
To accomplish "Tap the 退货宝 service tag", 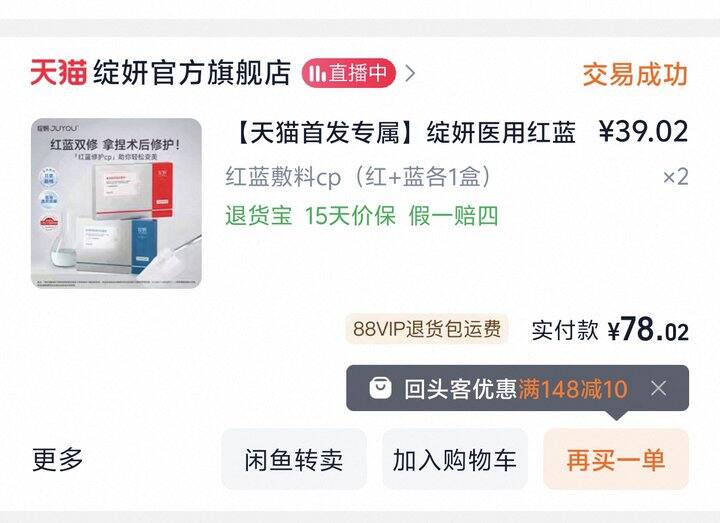I will (x=259, y=215).
